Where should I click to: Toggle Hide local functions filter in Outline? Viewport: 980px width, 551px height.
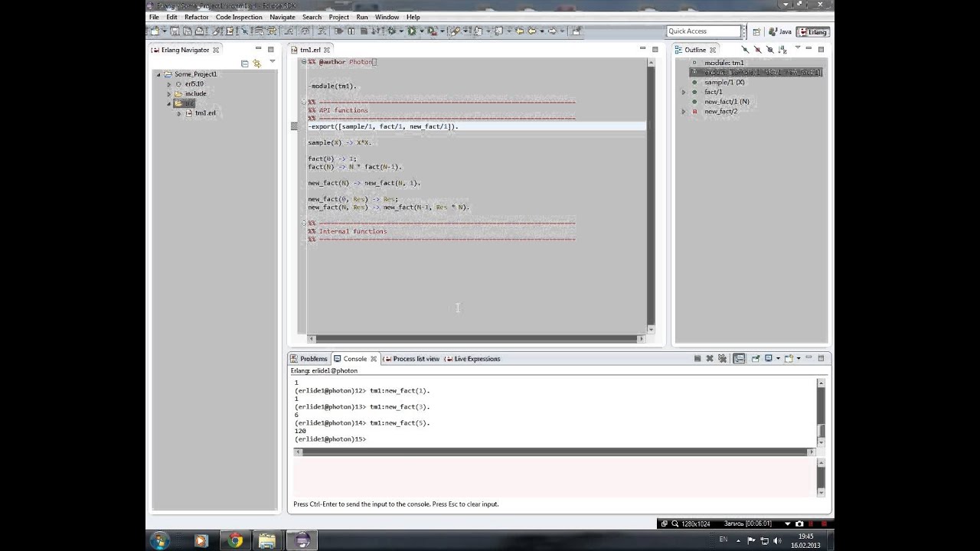click(x=758, y=50)
